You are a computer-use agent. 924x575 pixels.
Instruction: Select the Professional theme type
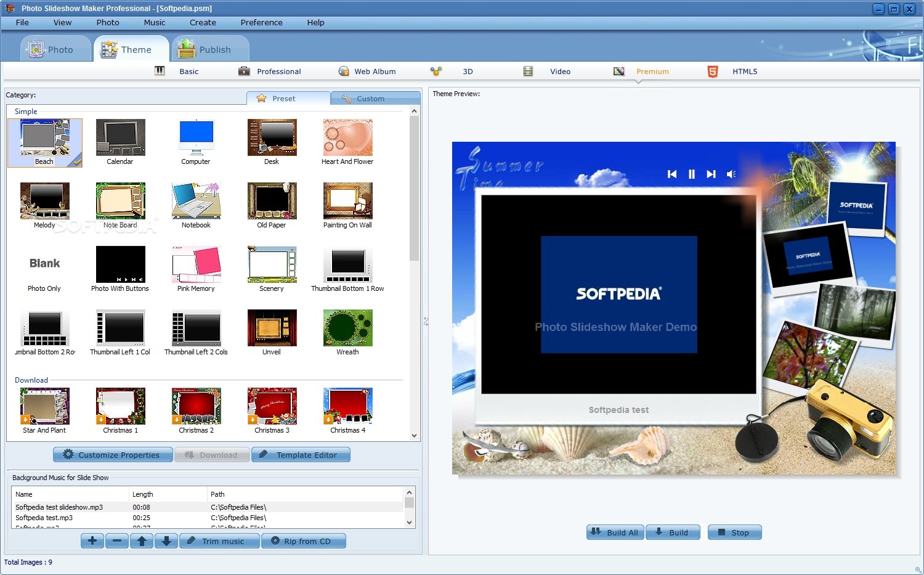coord(270,71)
